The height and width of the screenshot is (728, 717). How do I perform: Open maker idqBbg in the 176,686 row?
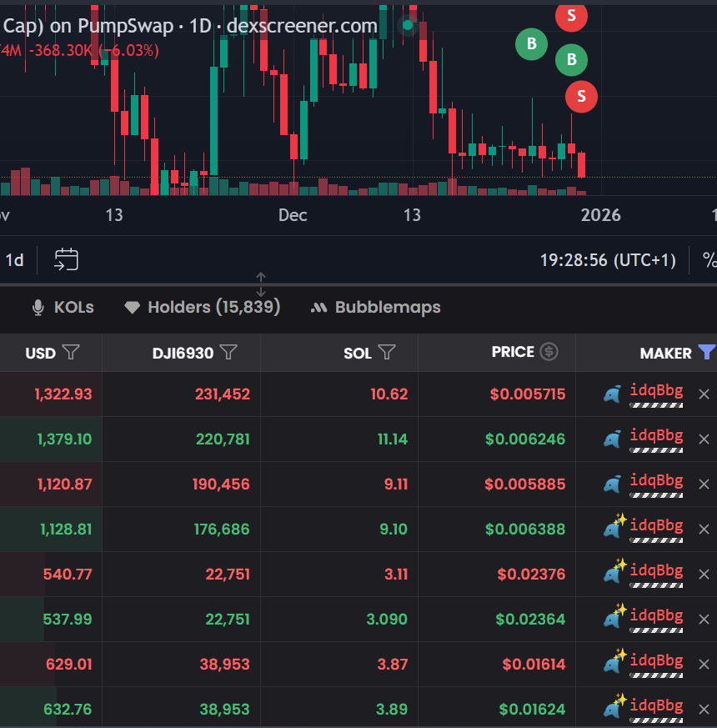(656, 526)
